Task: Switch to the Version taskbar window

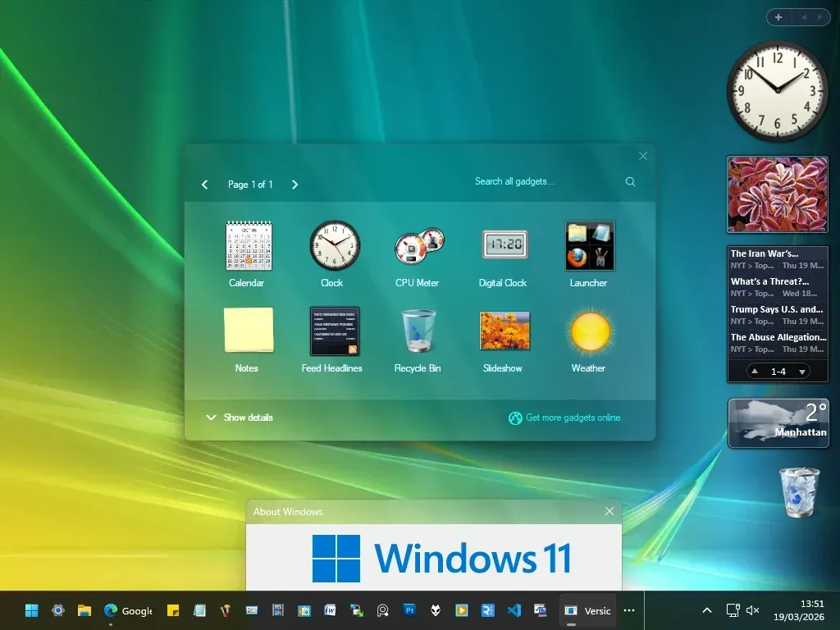Action: point(587,610)
